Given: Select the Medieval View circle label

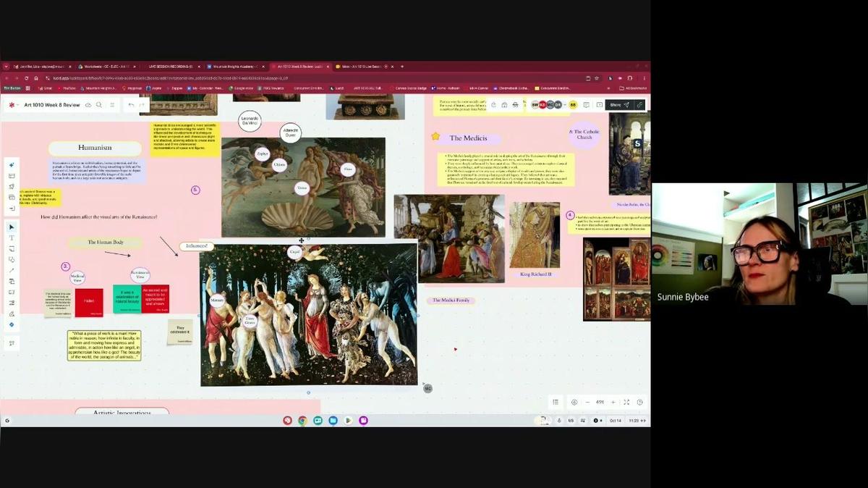Looking at the screenshot, I should click(x=77, y=278).
